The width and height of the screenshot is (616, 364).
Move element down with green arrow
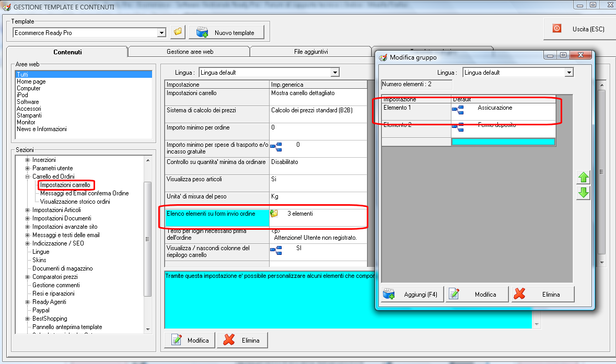point(584,192)
